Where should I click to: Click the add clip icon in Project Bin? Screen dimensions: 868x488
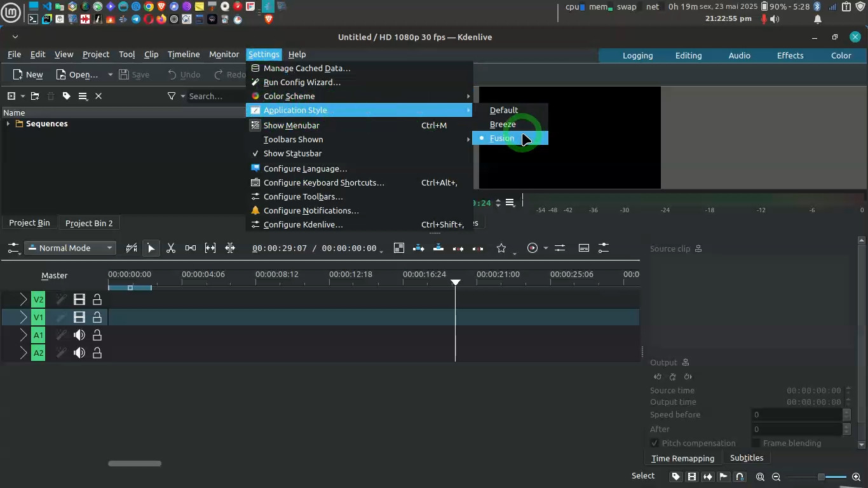11,96
